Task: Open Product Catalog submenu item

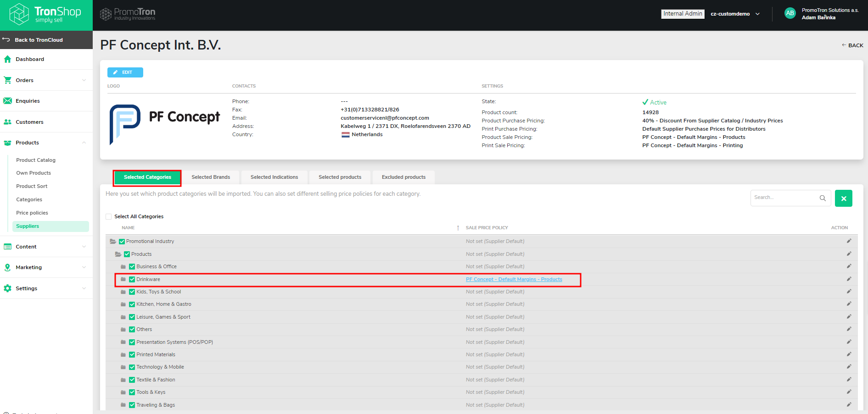Action: coord(36,160)
